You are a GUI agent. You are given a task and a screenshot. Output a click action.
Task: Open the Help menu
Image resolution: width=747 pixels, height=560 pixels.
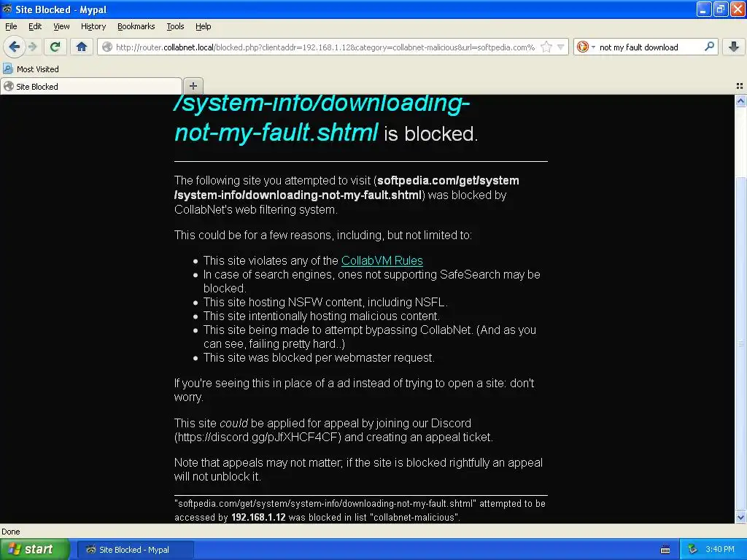[203, 26]
